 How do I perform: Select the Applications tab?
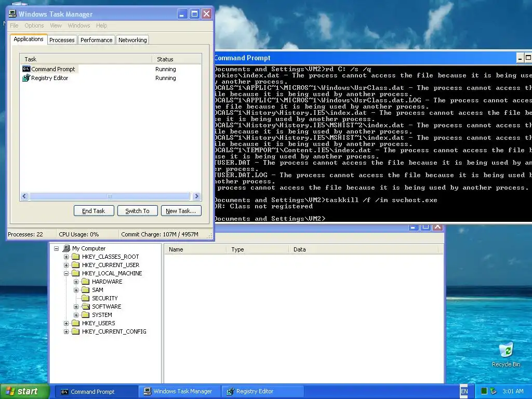tap(29, 39)
